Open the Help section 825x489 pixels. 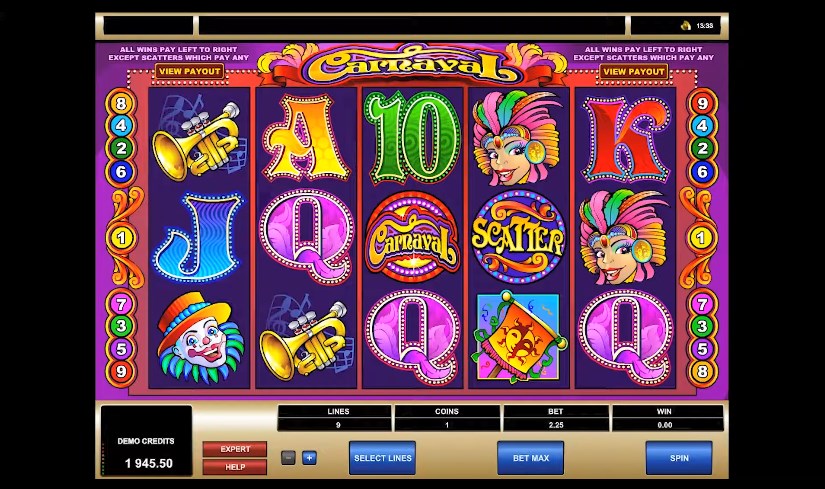point(235,467)
